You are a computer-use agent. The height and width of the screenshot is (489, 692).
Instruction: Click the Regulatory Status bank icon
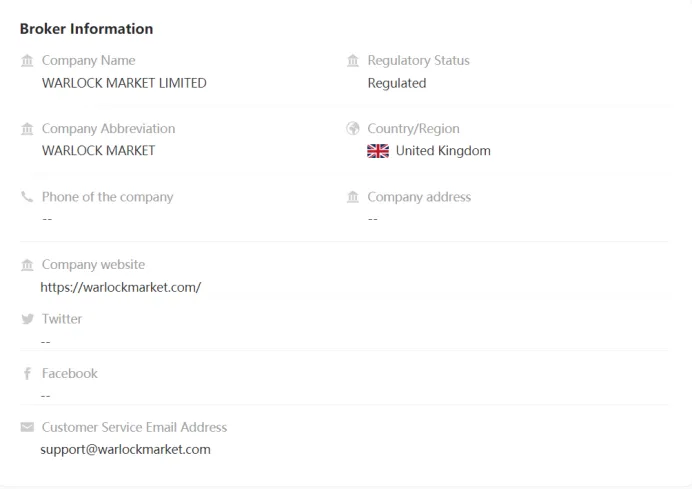pos(353,60)
